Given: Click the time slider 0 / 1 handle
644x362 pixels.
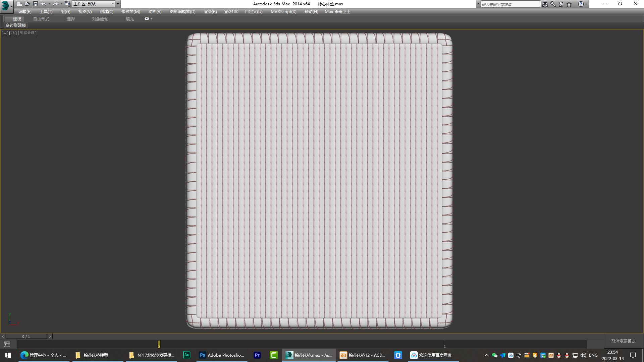Looking at the screenshot, I should click(26, 336).
